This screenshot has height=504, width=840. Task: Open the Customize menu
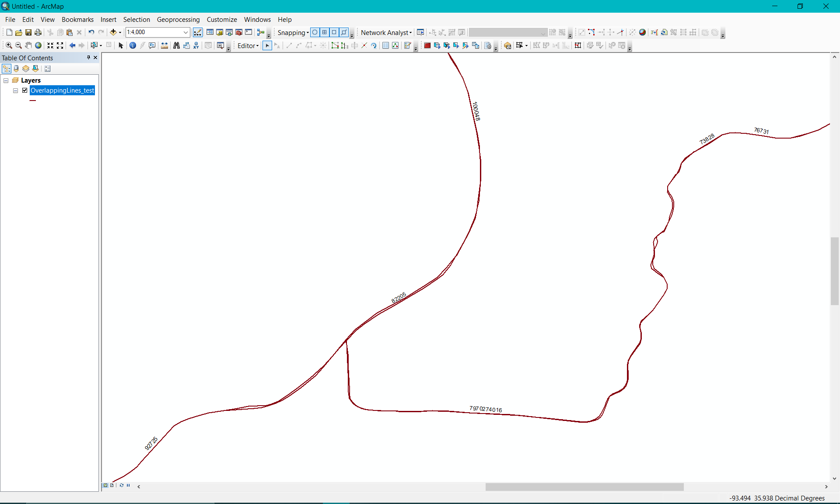pos(222,20)
